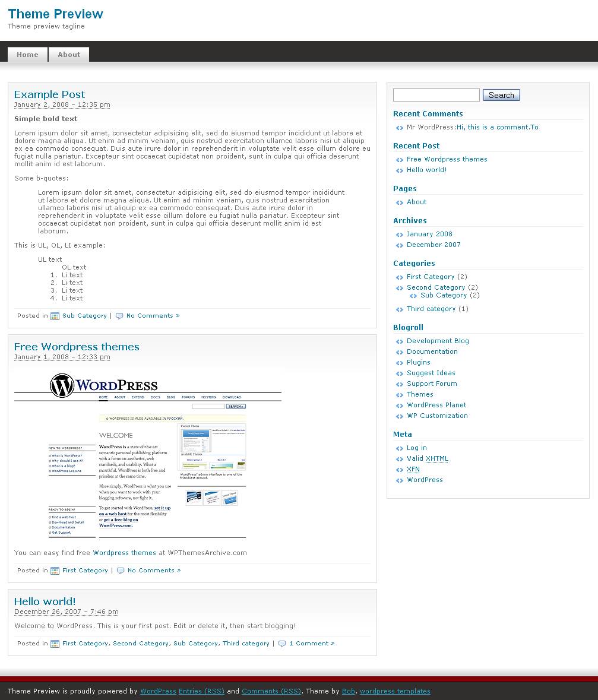The image size is (598, 700).
Task: Select the folder icon next to Sub Category
Action: (x=54, y=315)
